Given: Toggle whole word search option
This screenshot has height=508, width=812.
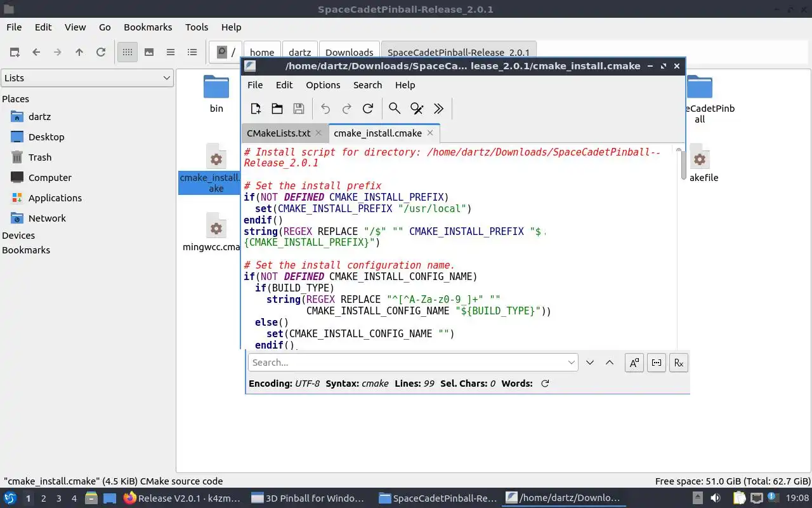Looking at the screenshot, I should 657,363.
